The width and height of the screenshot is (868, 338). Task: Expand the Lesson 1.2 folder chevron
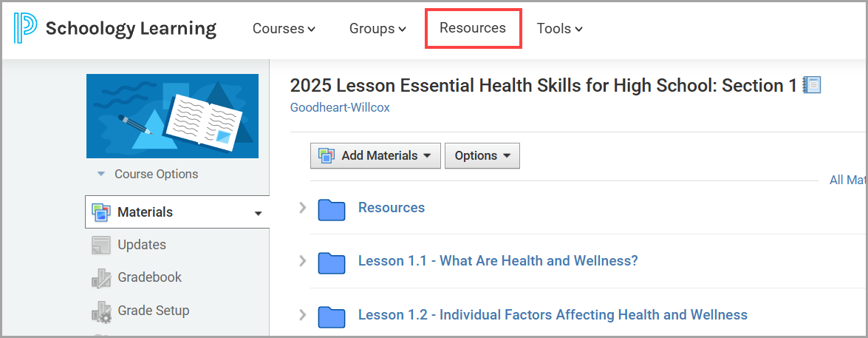coord(301,315)
